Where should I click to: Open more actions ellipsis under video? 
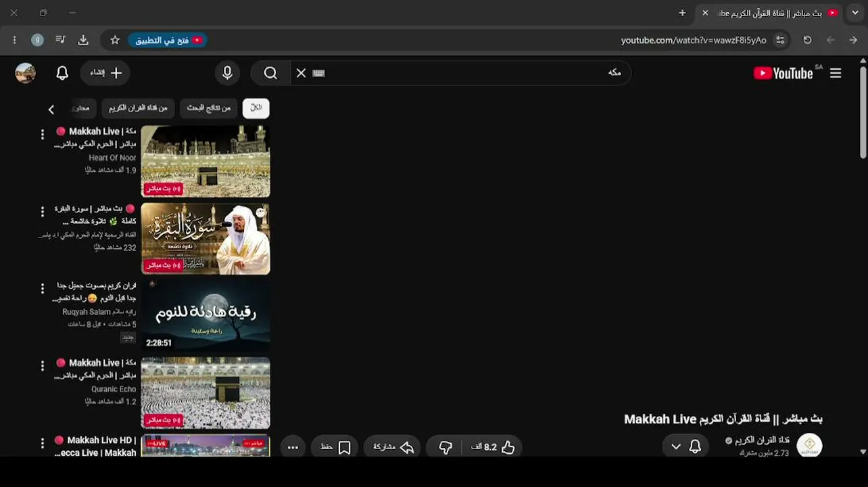coord(293,447)
